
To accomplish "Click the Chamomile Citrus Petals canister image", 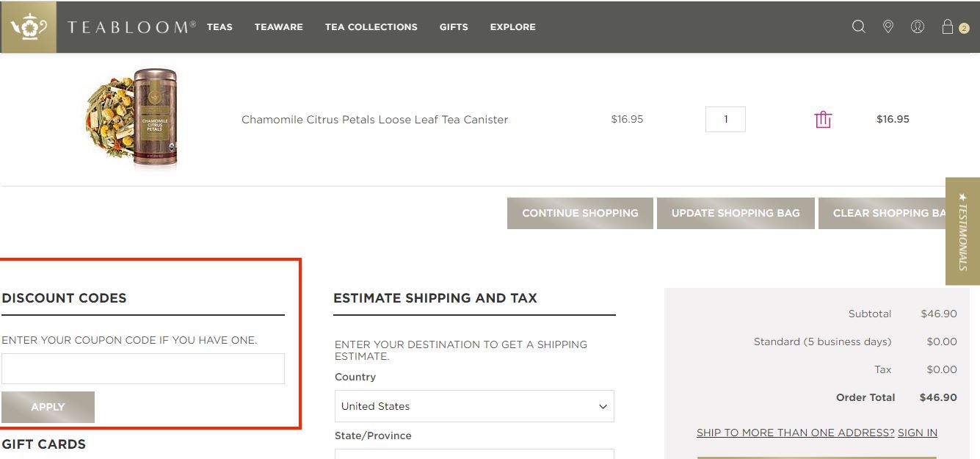I will tap(132, 119).
